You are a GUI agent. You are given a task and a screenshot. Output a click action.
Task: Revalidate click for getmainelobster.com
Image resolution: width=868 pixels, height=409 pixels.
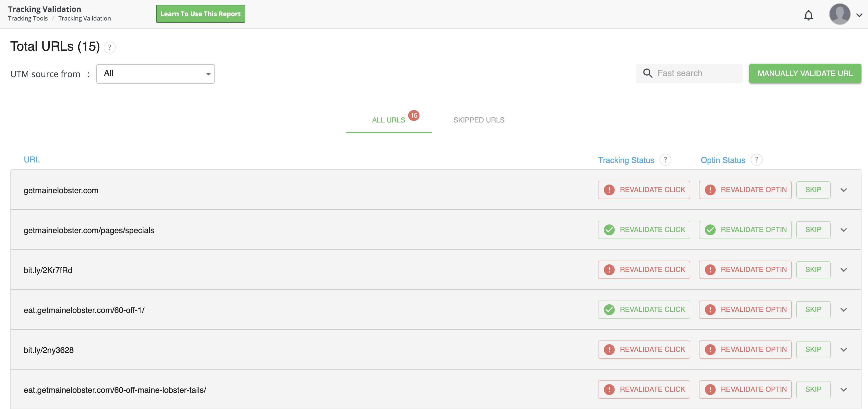pyautogui.click(x=644, y=190)
